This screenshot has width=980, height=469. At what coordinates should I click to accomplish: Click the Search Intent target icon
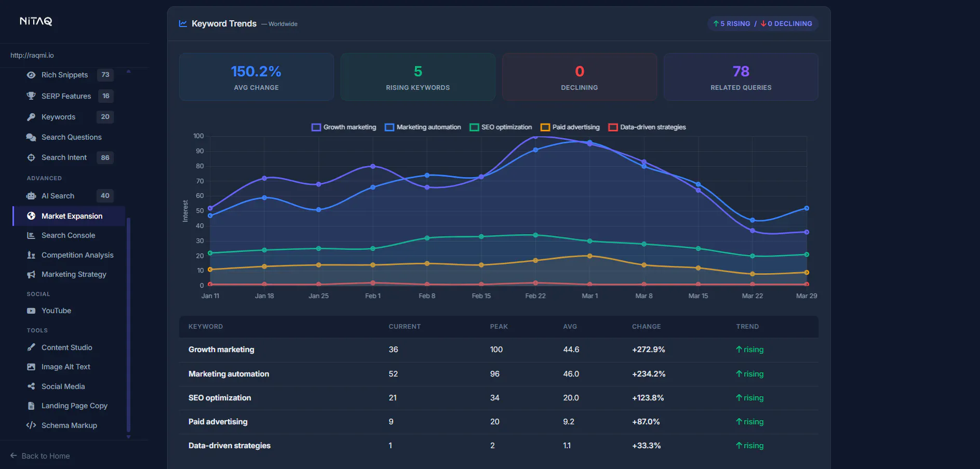coord(31,157)
